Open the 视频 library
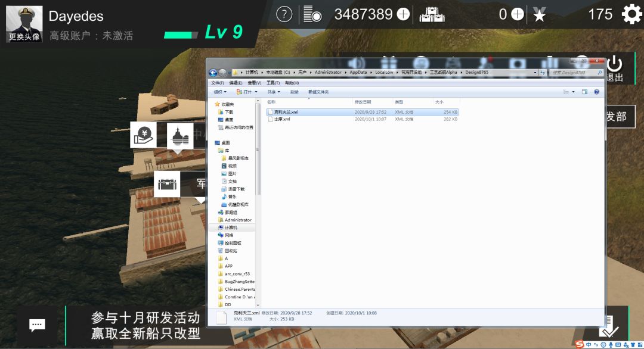The height and width of the screenshot is (349, 644). click(x=229, y=166)
